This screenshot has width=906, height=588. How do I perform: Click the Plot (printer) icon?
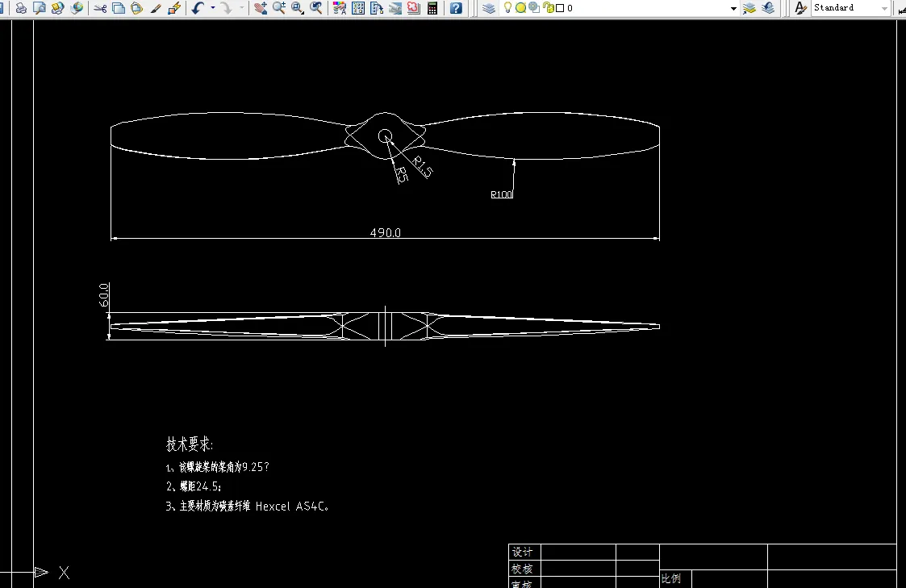tap(21, 8)
